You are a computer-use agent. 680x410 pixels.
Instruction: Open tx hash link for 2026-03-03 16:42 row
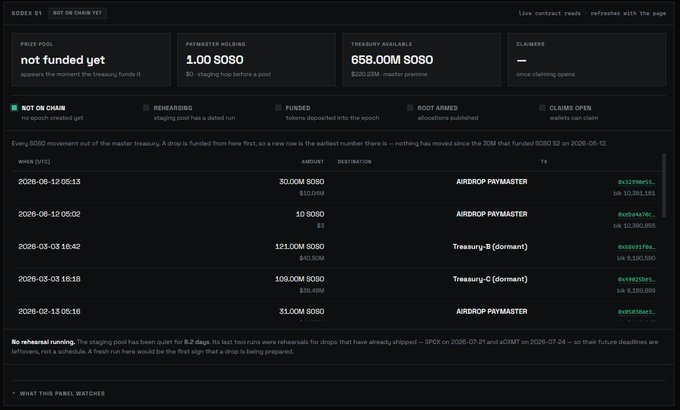click(636, 247)
